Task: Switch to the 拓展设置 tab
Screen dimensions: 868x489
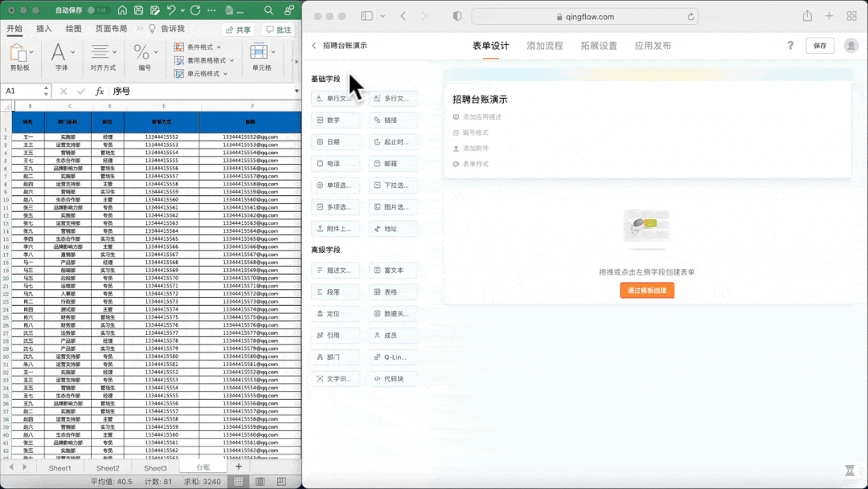Action: [x=599, y=46]
